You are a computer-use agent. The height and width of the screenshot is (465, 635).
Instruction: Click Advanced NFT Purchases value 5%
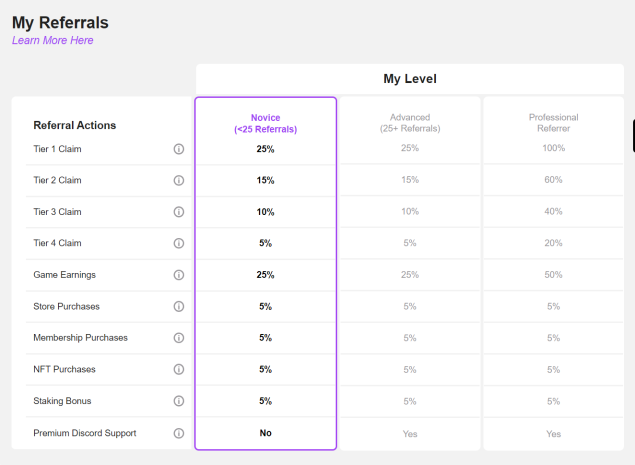[x=409, y=369]
